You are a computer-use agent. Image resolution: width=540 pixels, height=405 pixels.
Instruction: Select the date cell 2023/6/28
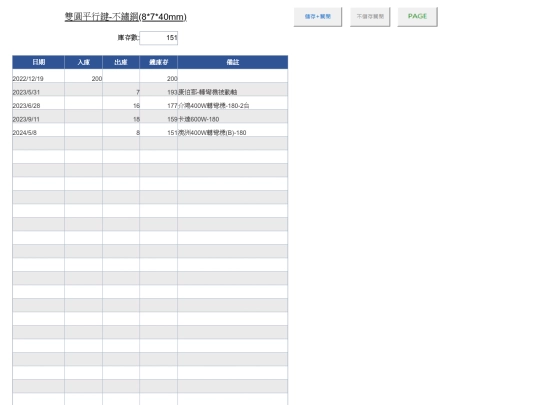point(38,103)
